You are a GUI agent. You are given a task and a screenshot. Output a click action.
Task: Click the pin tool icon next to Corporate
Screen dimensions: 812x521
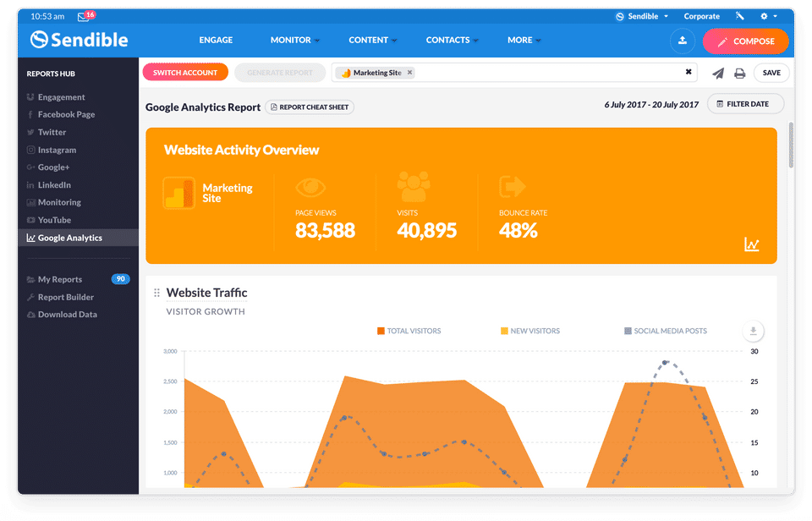[x=739, y=16]
